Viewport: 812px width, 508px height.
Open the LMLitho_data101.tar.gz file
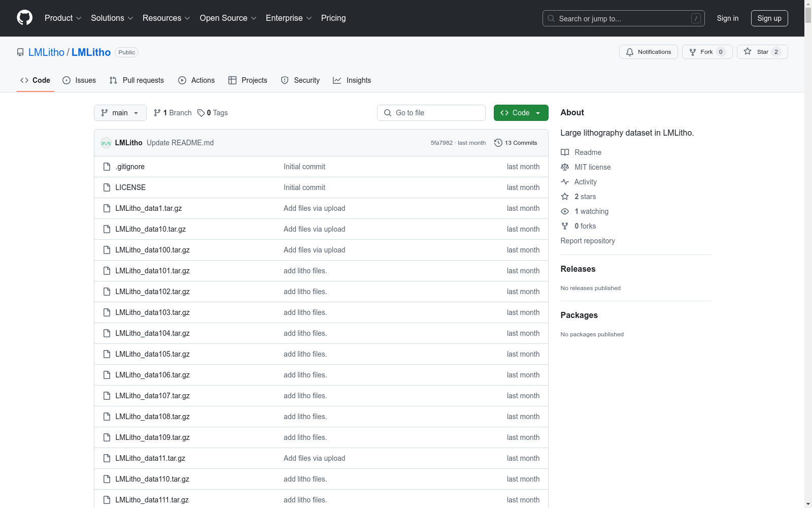click(x=152, y=271)
